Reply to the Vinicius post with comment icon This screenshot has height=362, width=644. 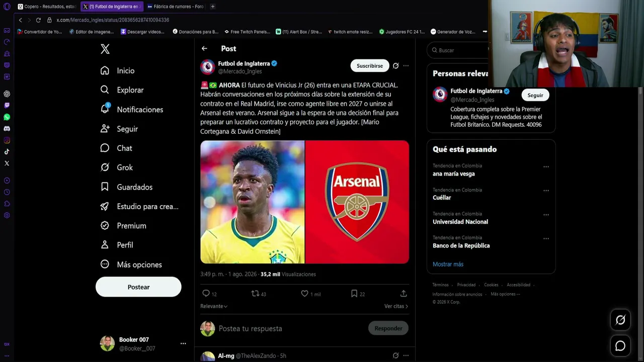[x=206, y=294]
